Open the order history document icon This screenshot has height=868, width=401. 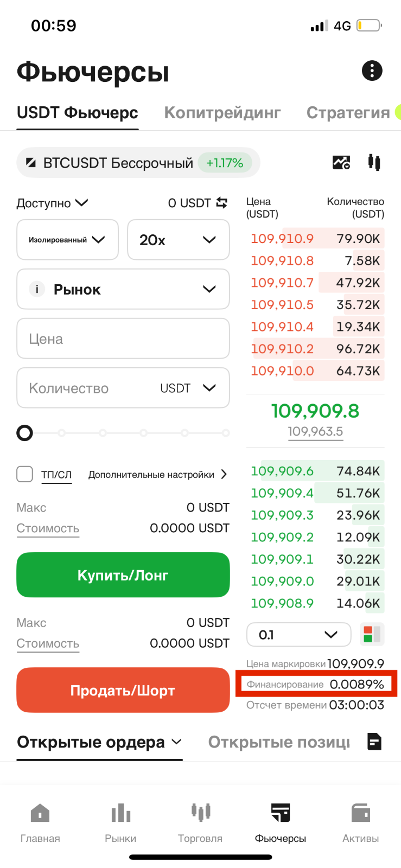pyautogui.click(x=374, y=742)
